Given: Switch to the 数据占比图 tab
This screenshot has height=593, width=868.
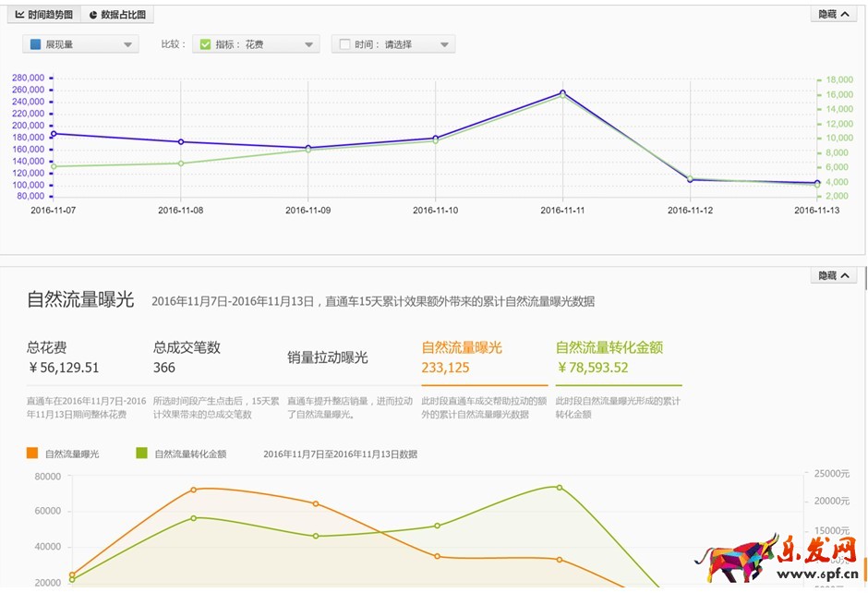Looking at the screenshot, I should [x=116, y=15].
